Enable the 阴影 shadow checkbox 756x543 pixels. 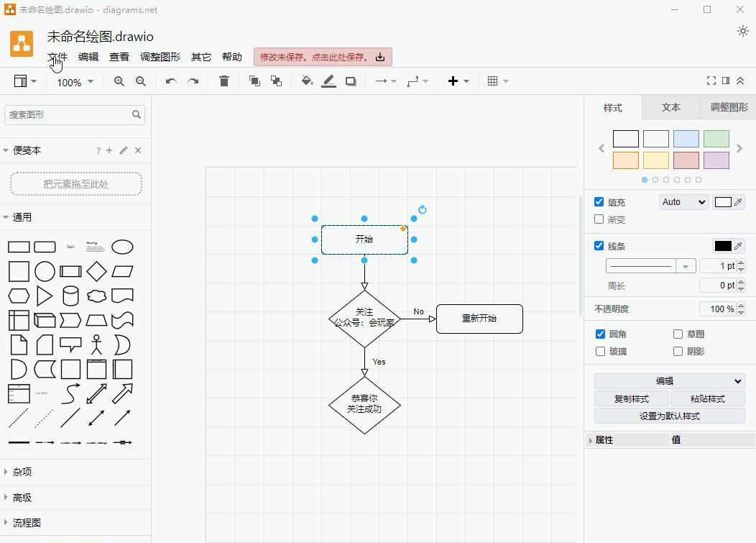coord(678,352)
